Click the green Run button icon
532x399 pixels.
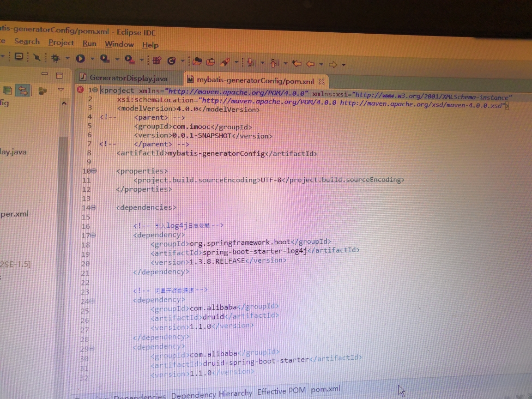click(80, 59)
